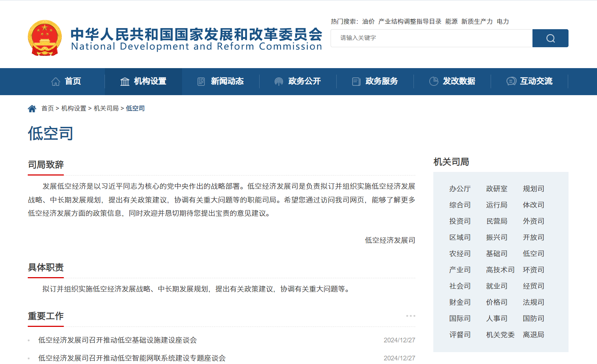Open the 价格司 department link
This screenshot has width=597, height=364.
click(497, 302)
